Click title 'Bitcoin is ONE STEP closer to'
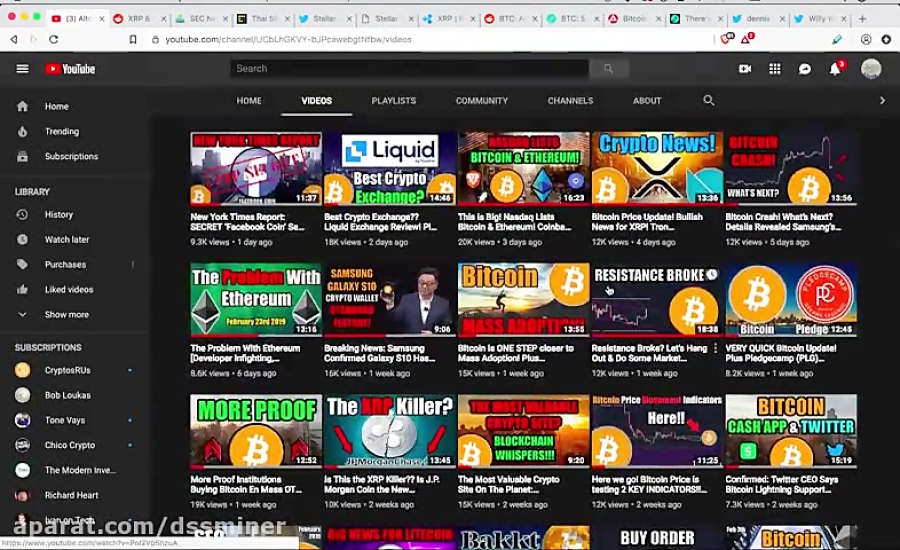The height and width of the screenshot is (550, 900). (x=515, y=353)
